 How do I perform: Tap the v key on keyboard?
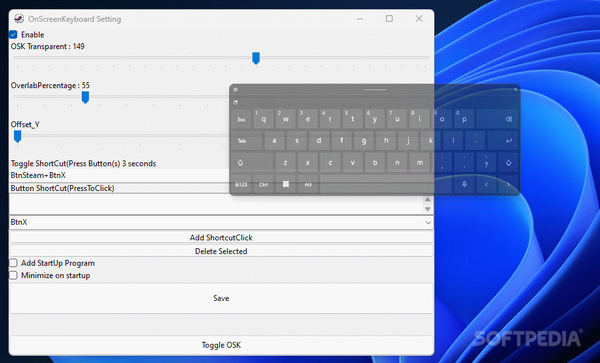click(352, 163)
